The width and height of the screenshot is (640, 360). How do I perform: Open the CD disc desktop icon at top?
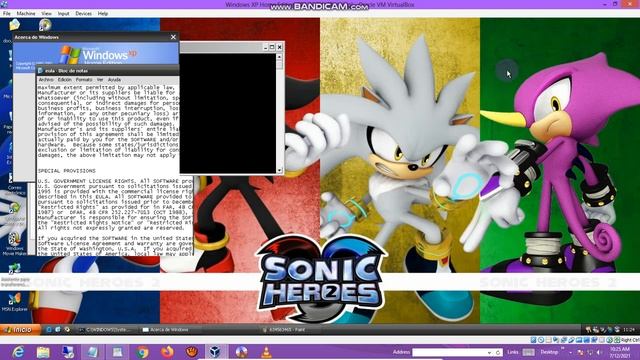(x=44, y=25)
